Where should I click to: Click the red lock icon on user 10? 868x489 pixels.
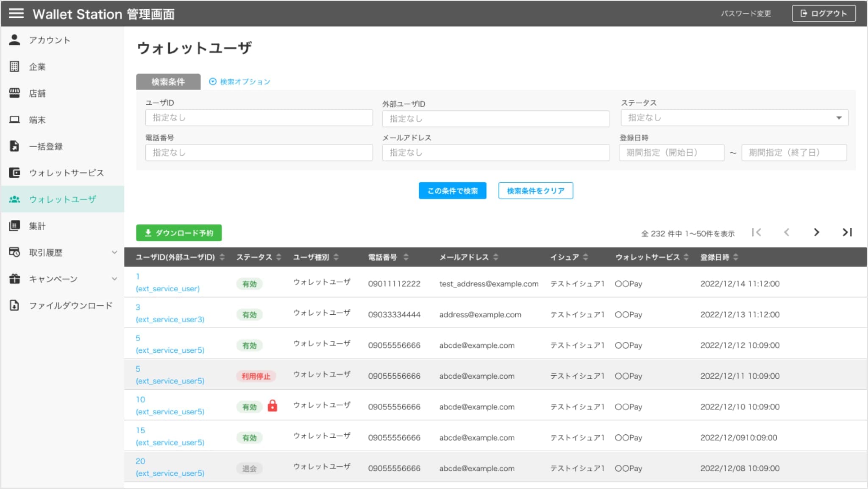273,406
